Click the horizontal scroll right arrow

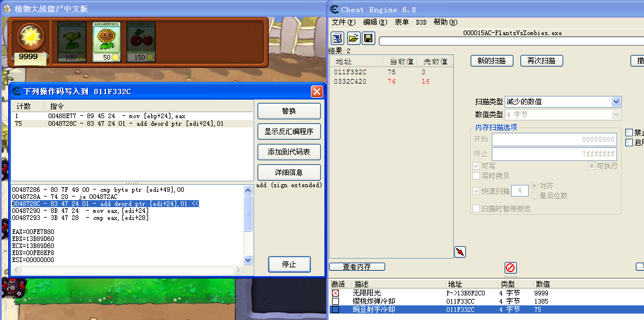tap(238, 270)
